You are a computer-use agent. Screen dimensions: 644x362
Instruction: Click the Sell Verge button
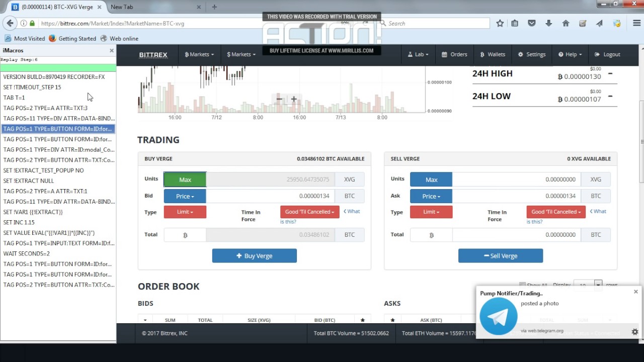pos(501,256)
